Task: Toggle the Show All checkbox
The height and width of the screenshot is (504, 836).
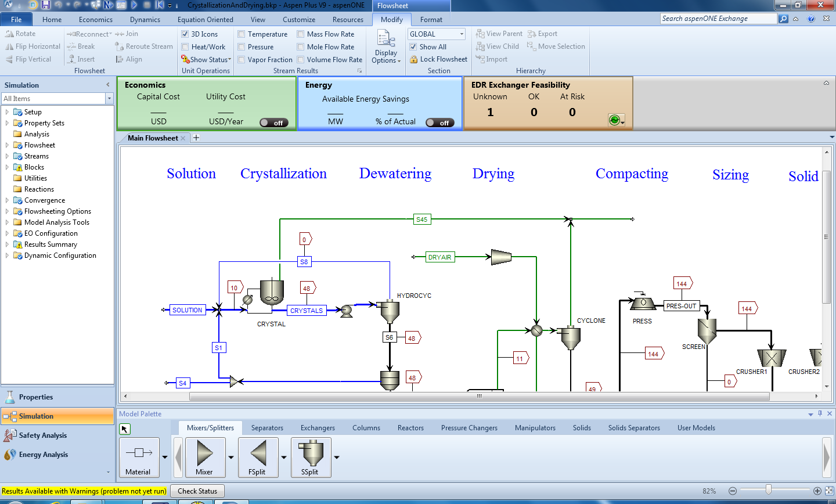Action: click(x=413, y=47)
